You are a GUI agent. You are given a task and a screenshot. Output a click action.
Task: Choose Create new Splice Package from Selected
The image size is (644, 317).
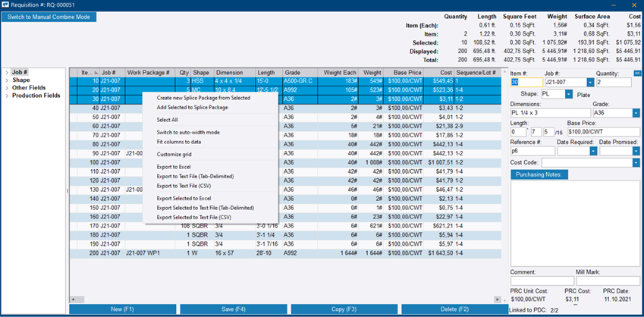203,98
